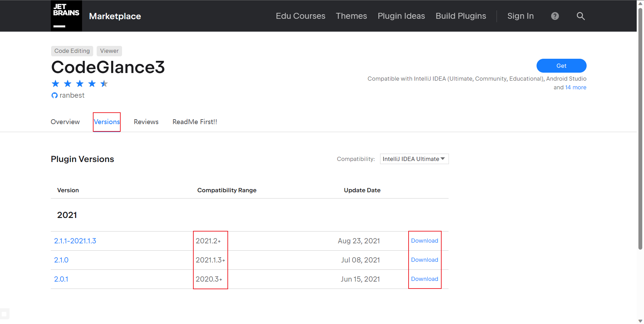This screenshot has height=324, width=644.
Task: Click the JetBrains logo
Action: click(66, 16)
